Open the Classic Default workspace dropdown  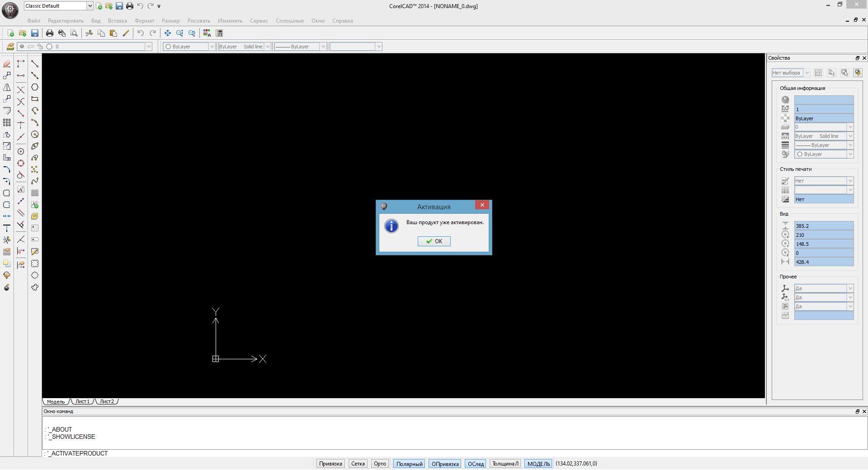(x=90, y=6)
